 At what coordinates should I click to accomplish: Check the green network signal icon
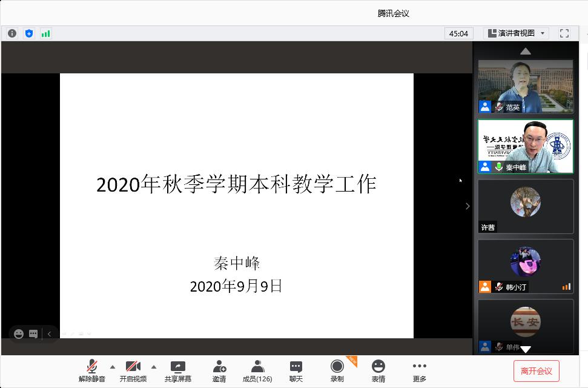[46, 33]
